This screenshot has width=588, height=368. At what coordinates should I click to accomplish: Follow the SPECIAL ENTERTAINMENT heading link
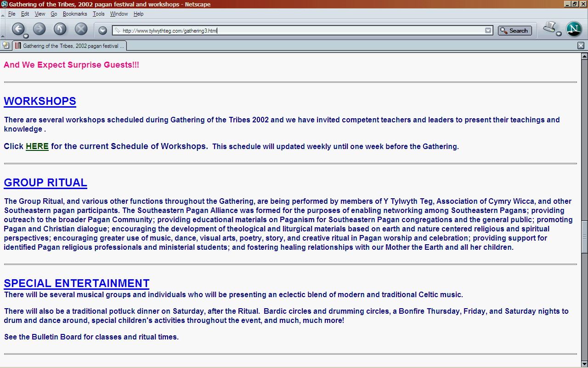click(x=77, y=283)
